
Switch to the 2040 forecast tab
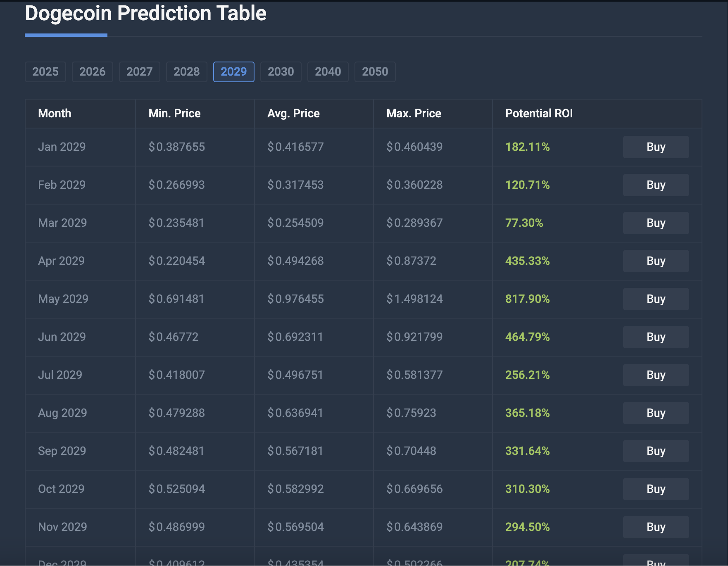pyautogui.click(x=328, y=71)
